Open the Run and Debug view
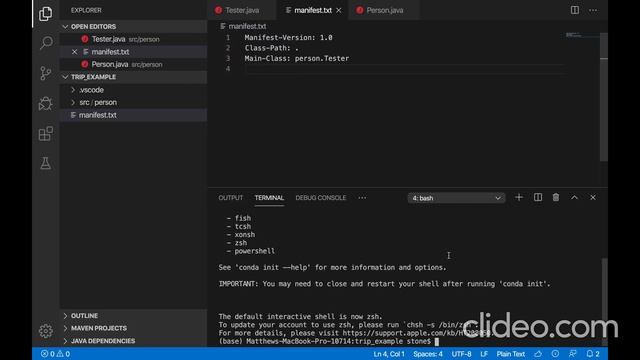Image resolution: width=640 pixels, height=360 pixels. click(45, 103)
